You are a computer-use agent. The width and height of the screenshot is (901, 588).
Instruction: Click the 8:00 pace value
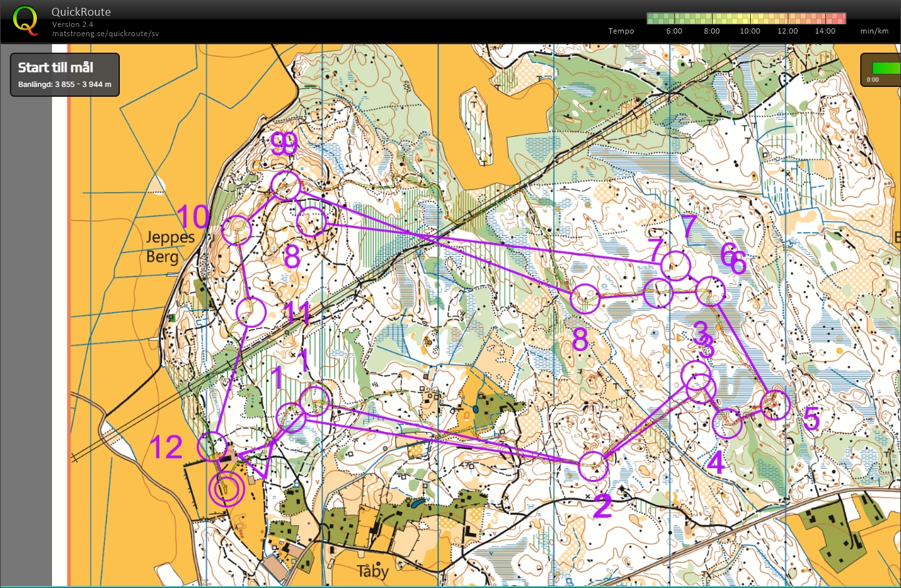pyautogui.click(x=712, y=31)
